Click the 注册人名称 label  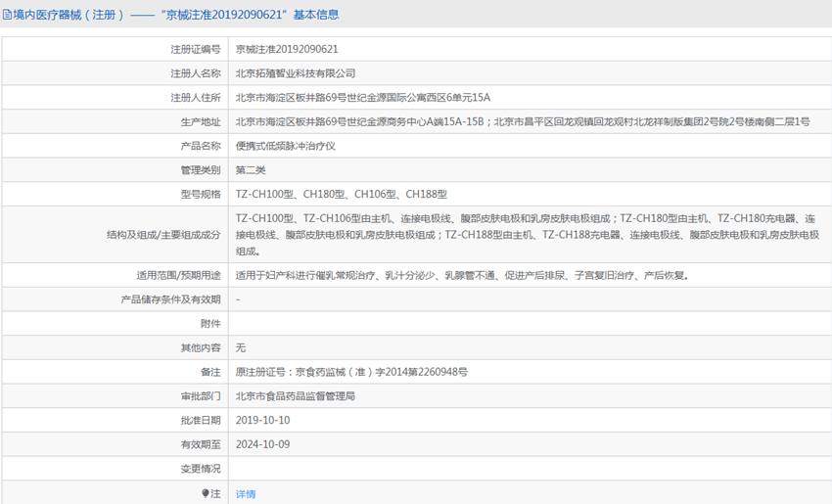195,73
